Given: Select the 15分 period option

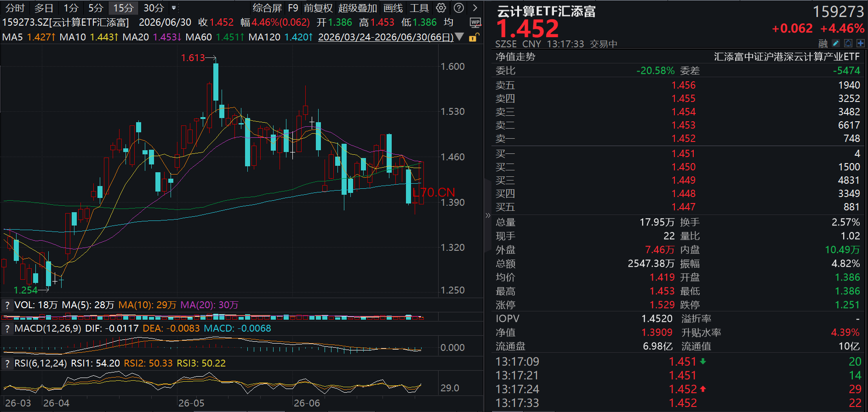Looking at the screenshot, I should (123, 8).
